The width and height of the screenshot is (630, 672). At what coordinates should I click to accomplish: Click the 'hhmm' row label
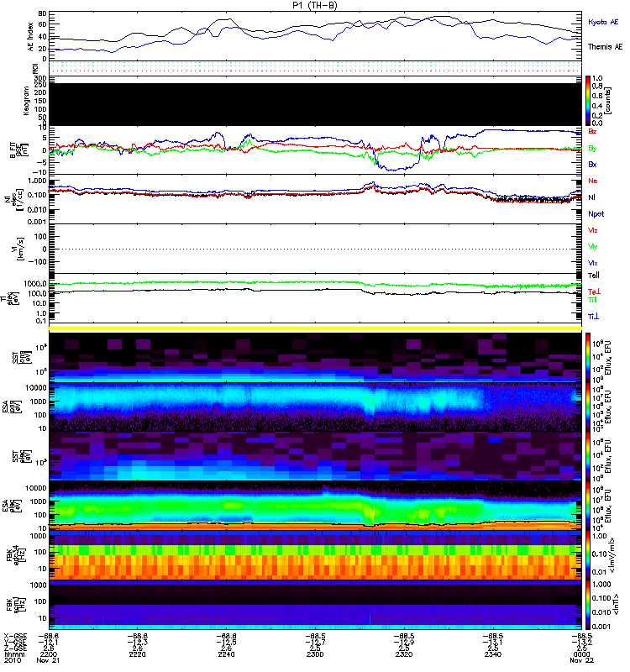14,654
